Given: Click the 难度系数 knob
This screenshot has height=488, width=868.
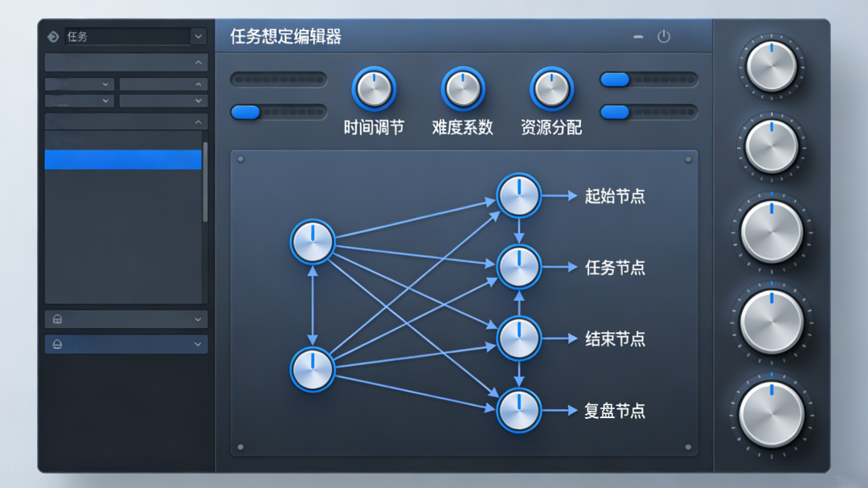Looking at the screenshot, I should [463, 88].
